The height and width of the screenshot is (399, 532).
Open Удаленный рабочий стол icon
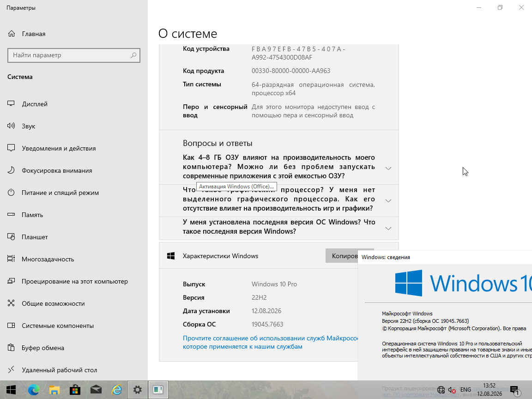11,369
